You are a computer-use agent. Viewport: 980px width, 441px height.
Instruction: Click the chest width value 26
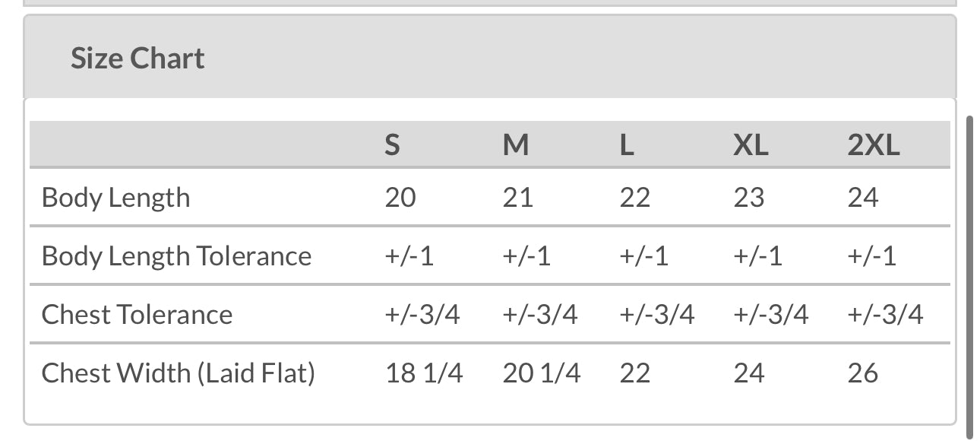(x=863, y=373)
